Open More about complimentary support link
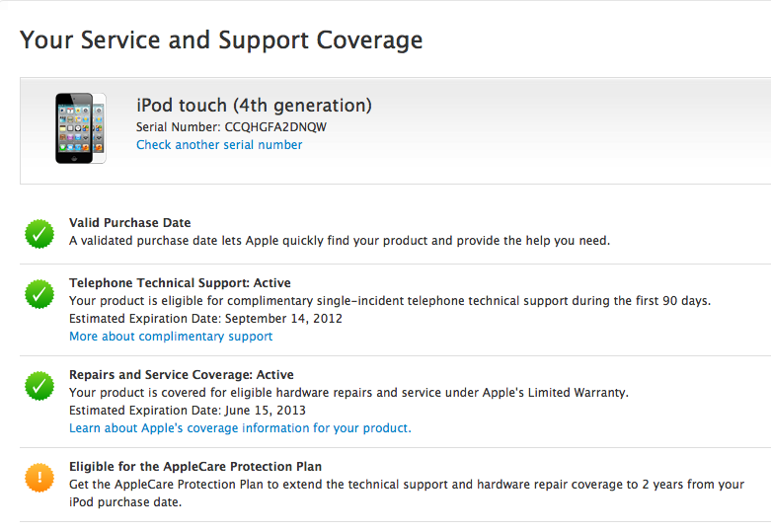This screenshot has width=771, height=532. [171, 337]
